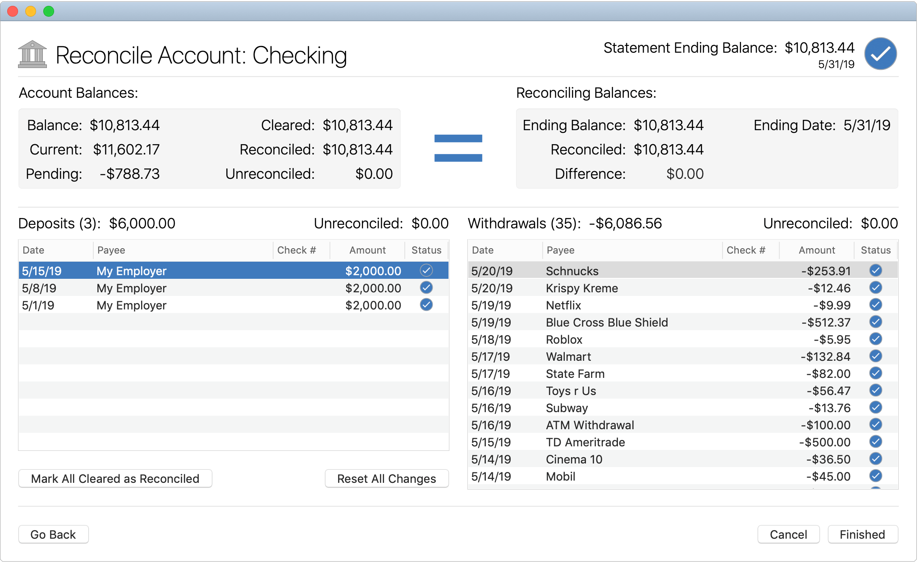924x563 pixels.
Task: Click Reset All Changes button
Action: [x=386, y=479]
